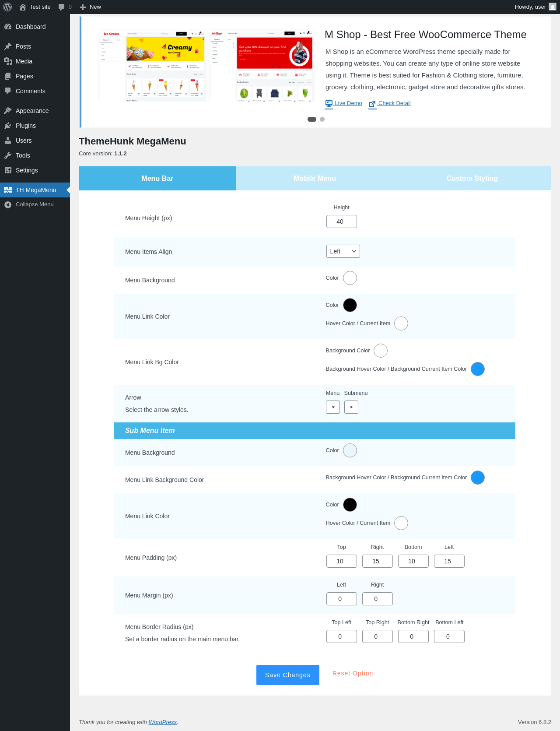The width and height of the screenshot is (560, 731).
Task: Select the Menu down-arrow style button
Action: (x=333, y=407)
